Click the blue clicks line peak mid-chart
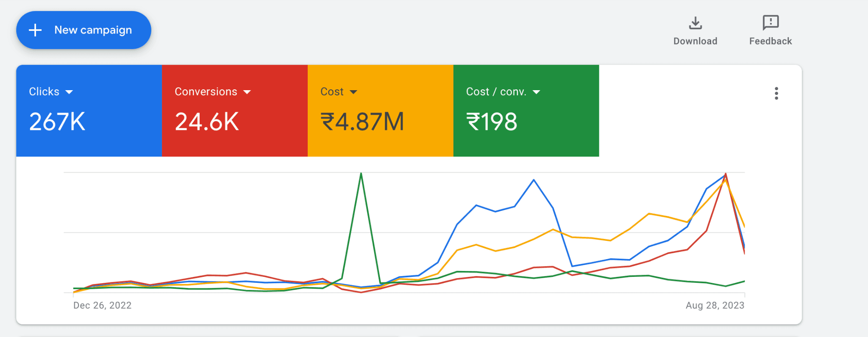Viewport: 868px width, 337px height. coord(534,180)
